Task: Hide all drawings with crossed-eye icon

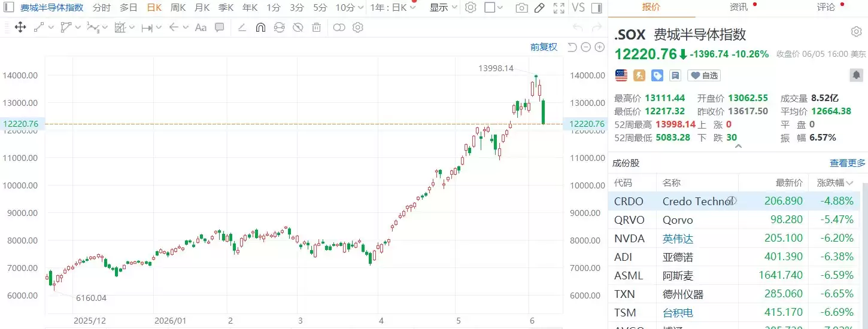Action: tap(298, 28)
